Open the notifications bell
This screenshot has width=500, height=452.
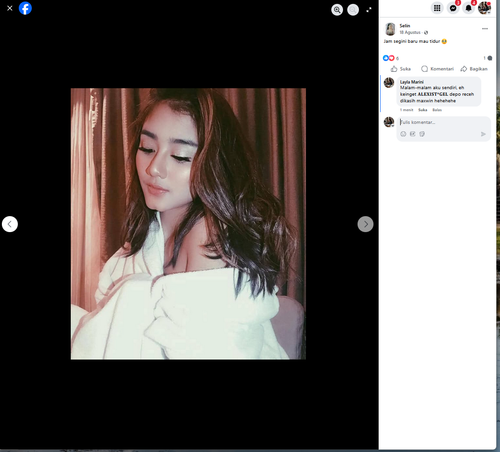click(469, 8)
